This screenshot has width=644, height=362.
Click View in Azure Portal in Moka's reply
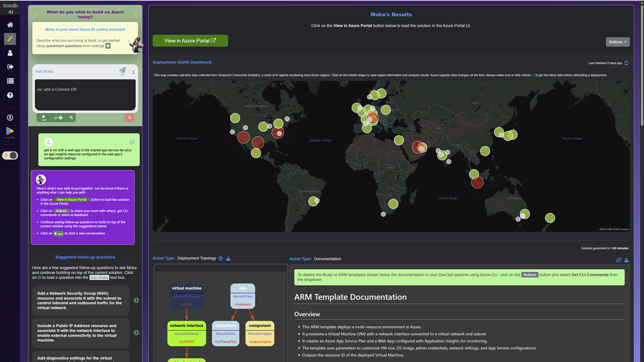[71, 200]
